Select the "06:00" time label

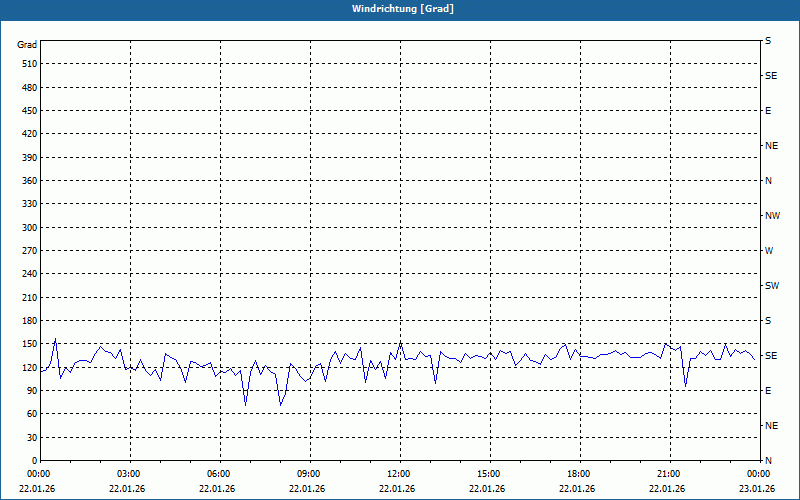click(x=219, y=474)
